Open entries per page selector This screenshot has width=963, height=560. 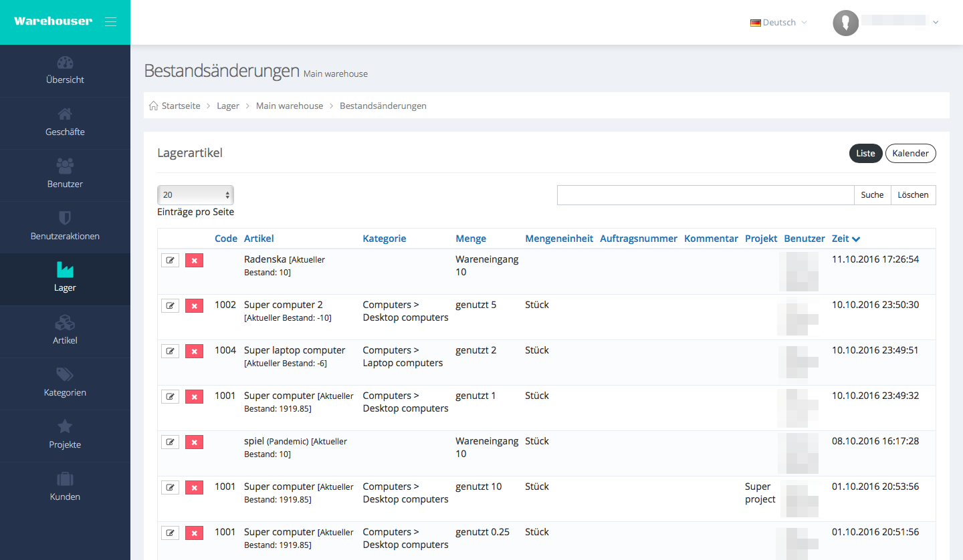[195, 195]
